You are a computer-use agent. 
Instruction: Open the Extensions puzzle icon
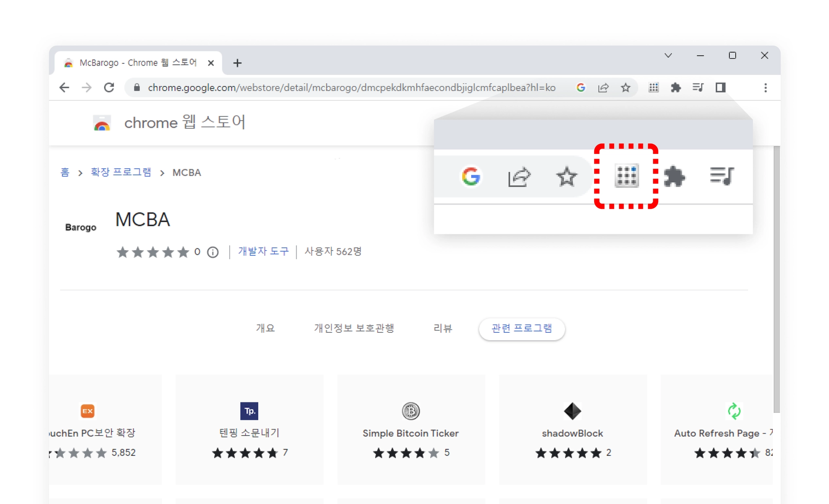[x=675, y=87]
